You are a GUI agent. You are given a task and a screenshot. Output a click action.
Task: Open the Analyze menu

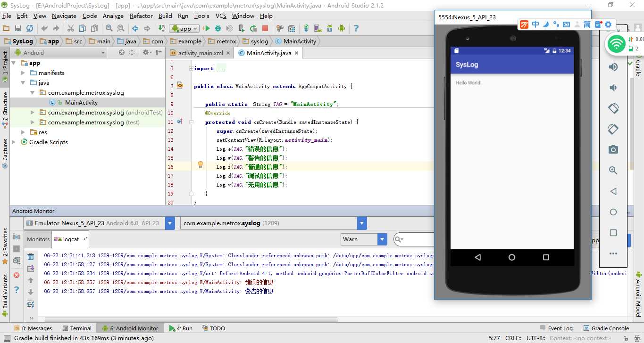[x=113, y=16]
